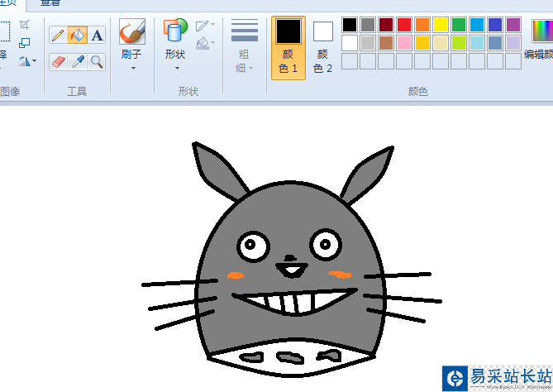Pick the indigo color swatch
Screen dimensions: 553x392
[x=495, y=25]
